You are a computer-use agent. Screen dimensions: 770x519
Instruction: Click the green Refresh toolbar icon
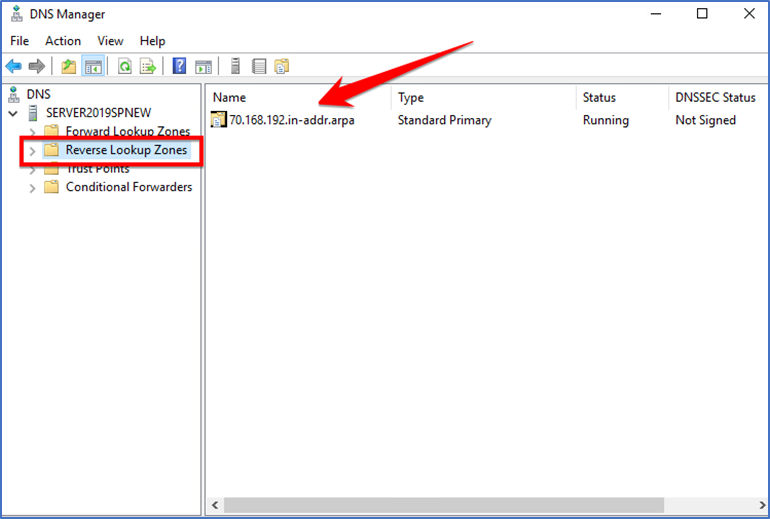point(125,66)
